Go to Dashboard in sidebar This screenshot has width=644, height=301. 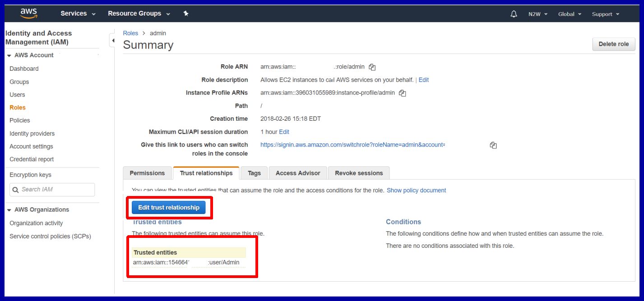(x=24, y=69)
